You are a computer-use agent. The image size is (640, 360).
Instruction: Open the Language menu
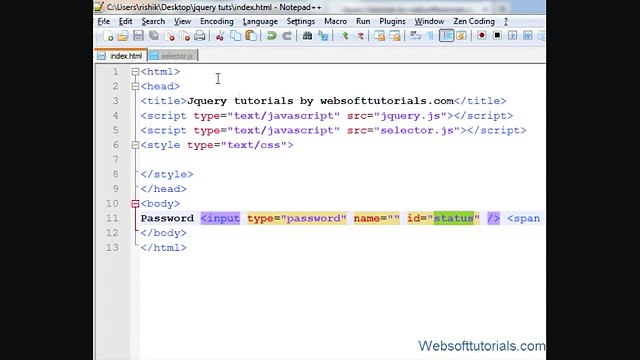pyautogui.click(x=260, y=21)
